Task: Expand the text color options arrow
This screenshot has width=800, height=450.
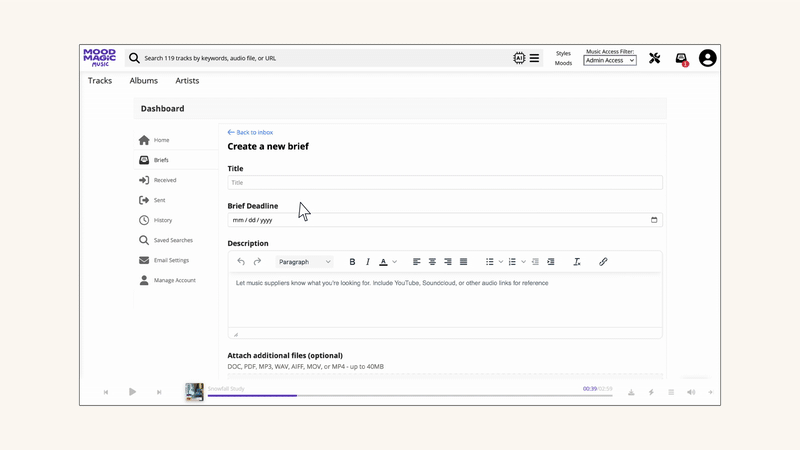Action: pos(395,262)
